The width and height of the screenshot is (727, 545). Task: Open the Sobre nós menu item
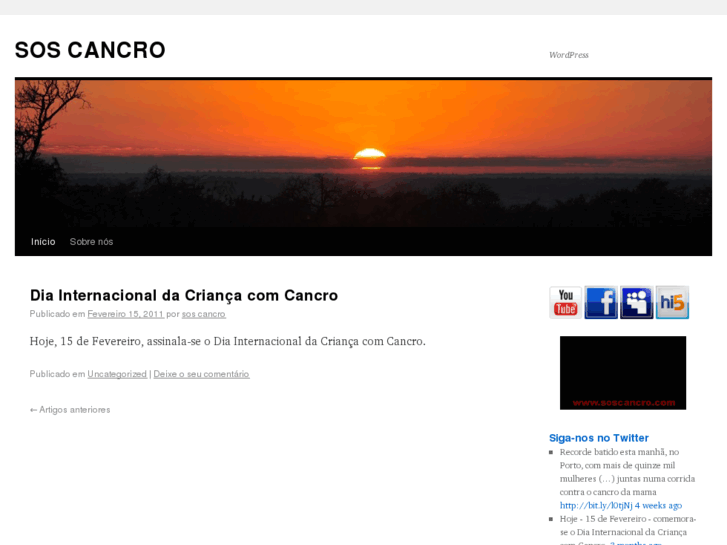[x=91, y=242]
